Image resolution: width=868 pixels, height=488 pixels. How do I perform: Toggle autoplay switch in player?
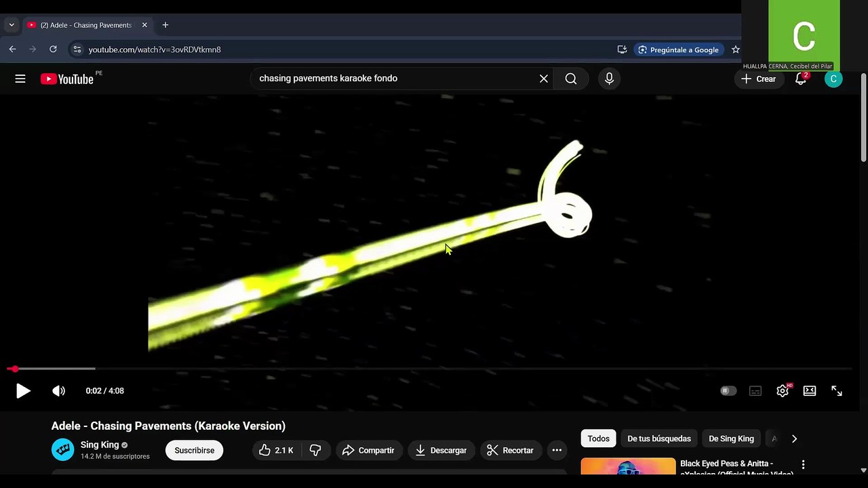(x=728, y=391)
